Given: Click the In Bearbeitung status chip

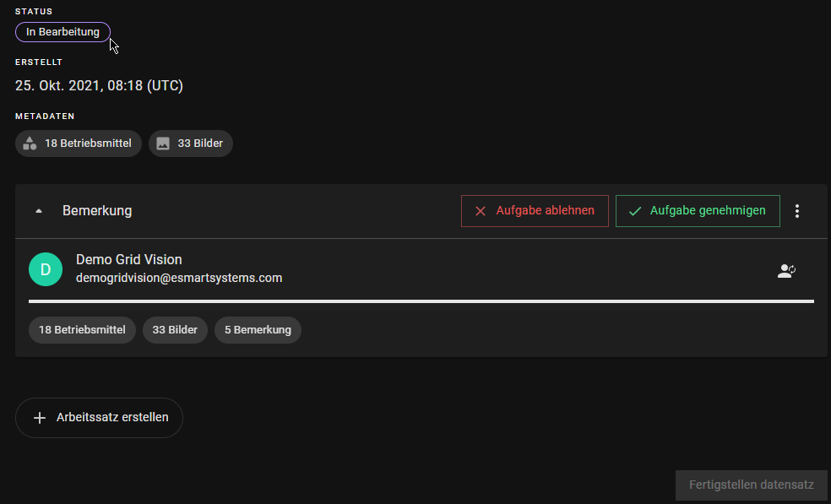Looking at the screenshot, I should point(62,32).
